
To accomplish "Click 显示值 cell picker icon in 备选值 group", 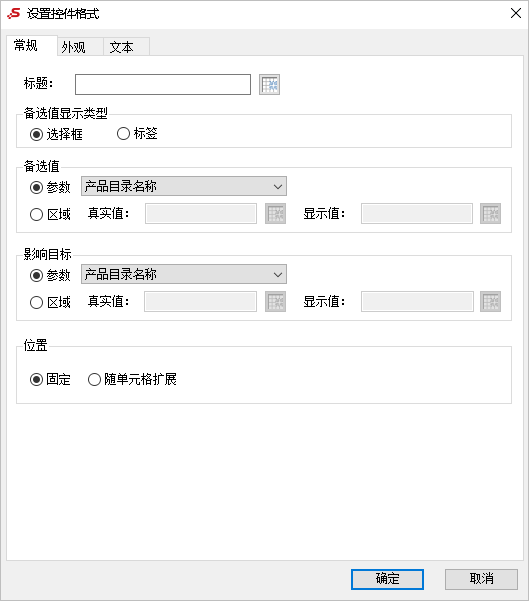I will coord(491,213).
